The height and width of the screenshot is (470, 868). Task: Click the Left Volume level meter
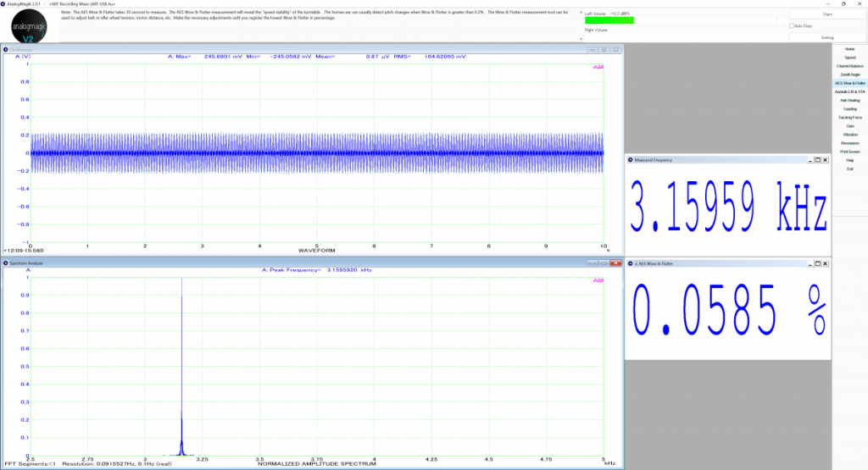point(609,21)
